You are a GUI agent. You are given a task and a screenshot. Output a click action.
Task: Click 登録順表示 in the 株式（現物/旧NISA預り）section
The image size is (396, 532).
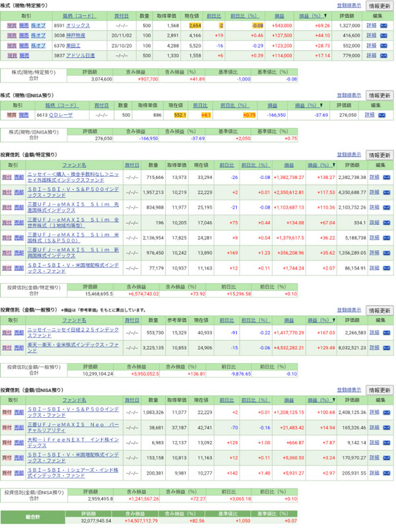click(x=349, y=95)
